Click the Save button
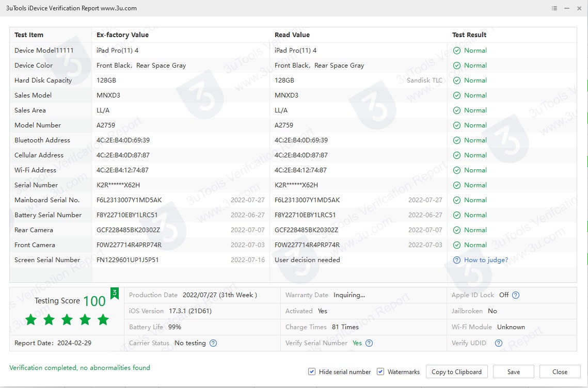Screen dimensions: 588x388 click(x=513, y=371)
